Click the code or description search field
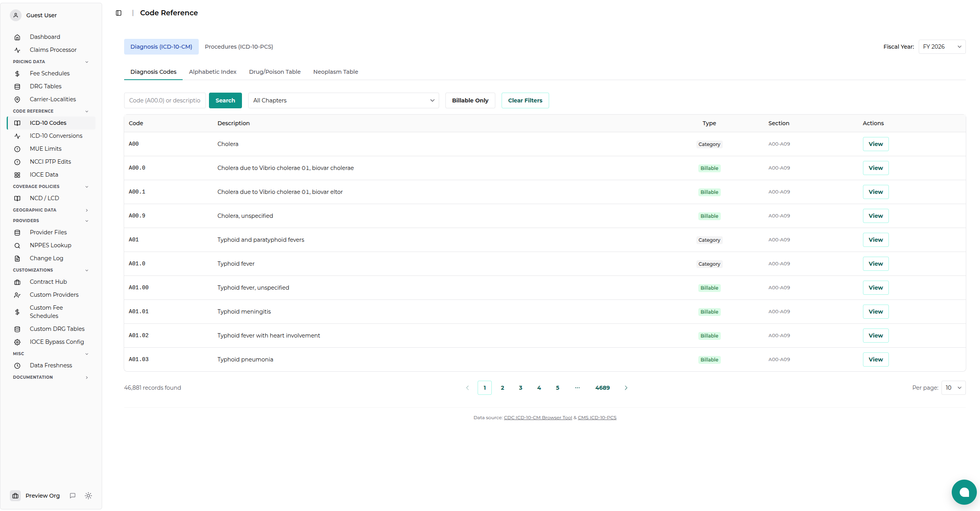Viewport: 980px width, 511px height. (x=165, y=100)
